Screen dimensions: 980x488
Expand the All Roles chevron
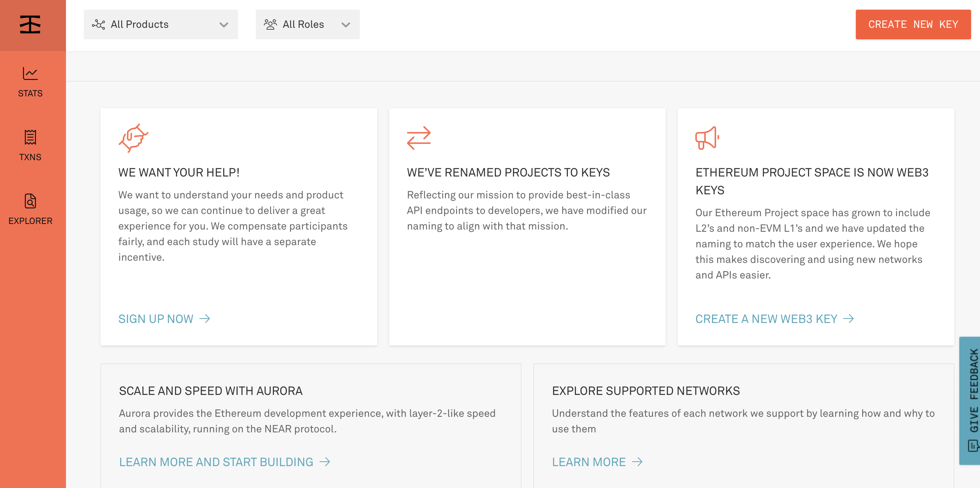(x=345, y=25)
